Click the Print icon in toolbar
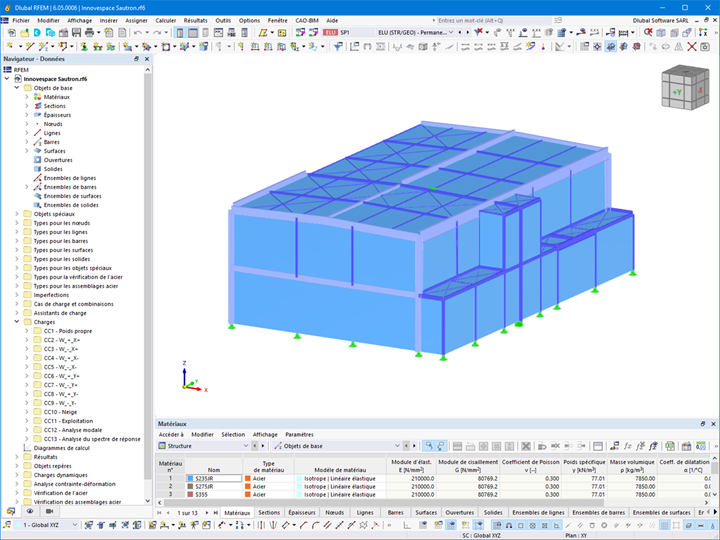The width and height of the screenshot is (720, 540). tap(90, 33)
